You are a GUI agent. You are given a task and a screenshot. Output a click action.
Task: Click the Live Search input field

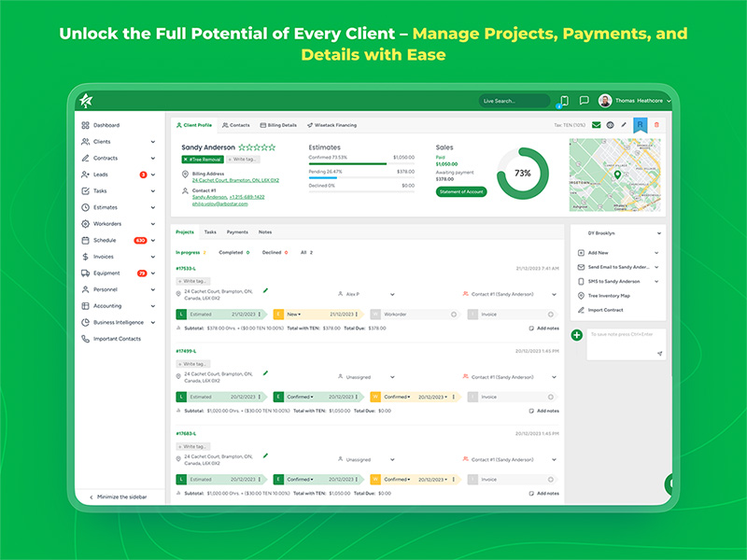click(514, 101)
